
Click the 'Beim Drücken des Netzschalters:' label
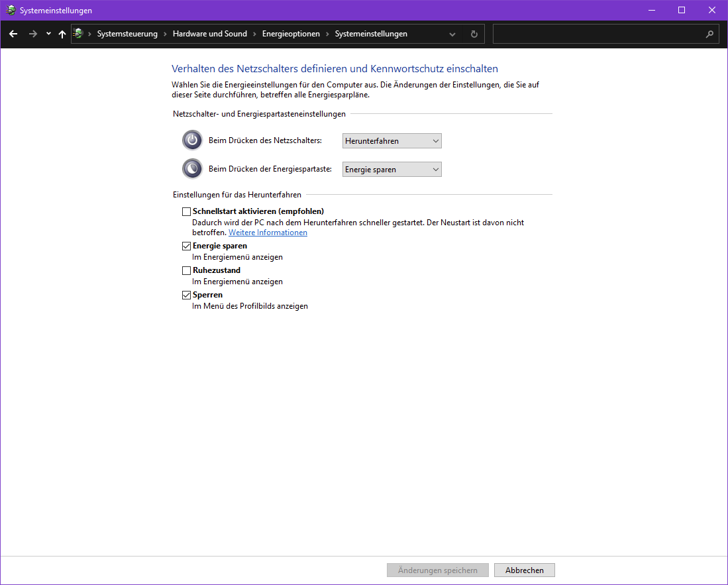coord(265,140)
